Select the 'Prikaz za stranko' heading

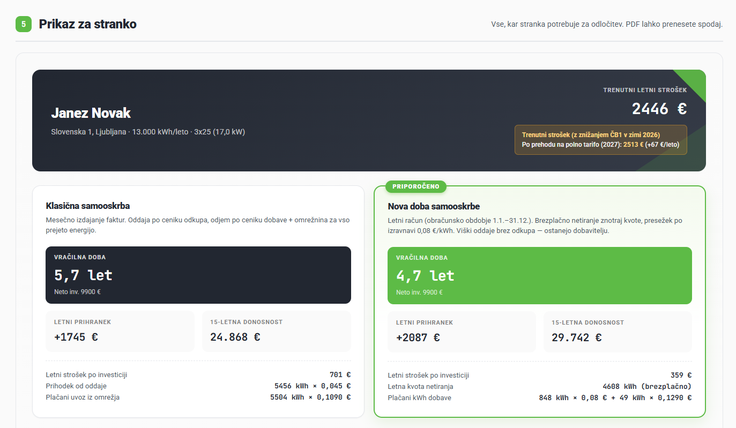coord(88,24)
